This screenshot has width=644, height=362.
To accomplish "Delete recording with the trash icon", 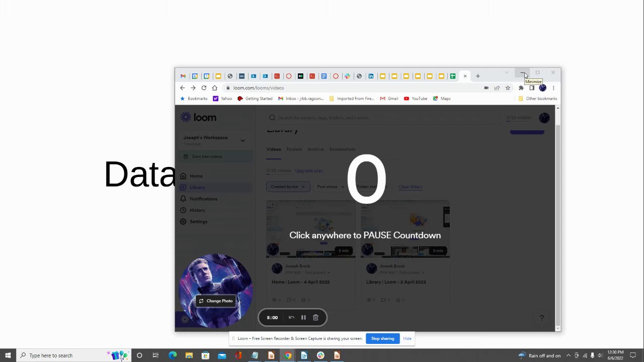I will [315, 317].
